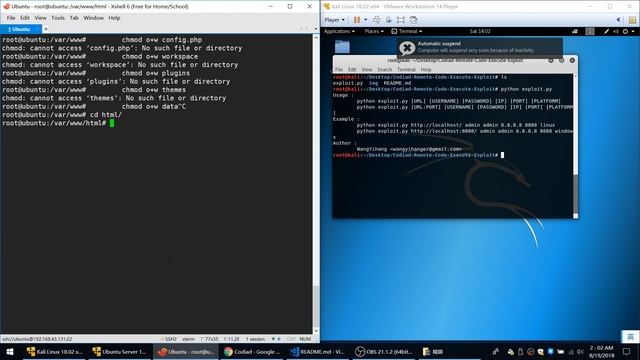Click the NUM indicator in Xshell status bar
This screenshot has height=360, width=640.
[x=305, y=339]
